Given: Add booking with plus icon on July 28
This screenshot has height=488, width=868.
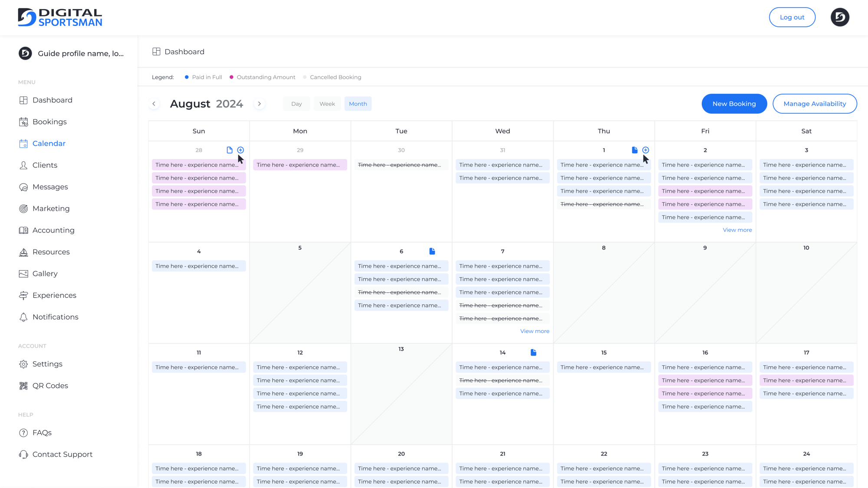Looking at the screenshot, I should (x=240, y=150).
